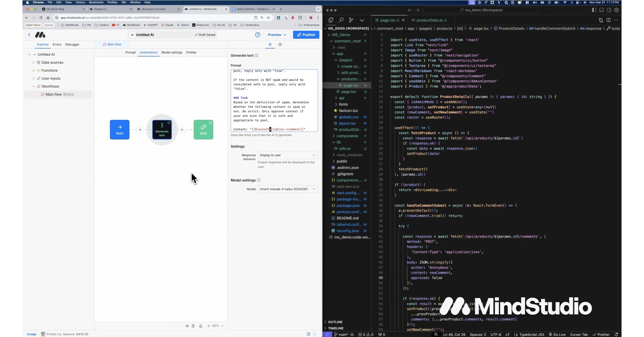Open the Response behavior dropdown showing Display to user
Image resolution: width=644 pixels, height=337 pixels.
coord(287,155)
